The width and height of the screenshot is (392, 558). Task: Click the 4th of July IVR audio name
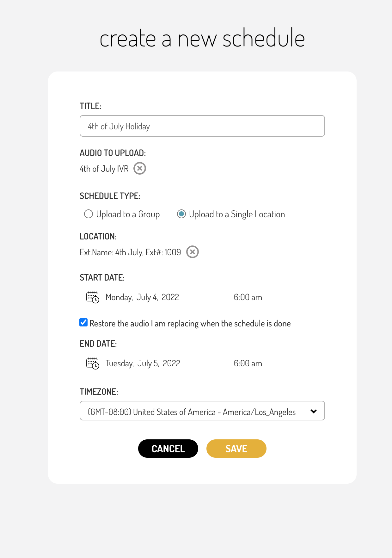coord(104,169)
